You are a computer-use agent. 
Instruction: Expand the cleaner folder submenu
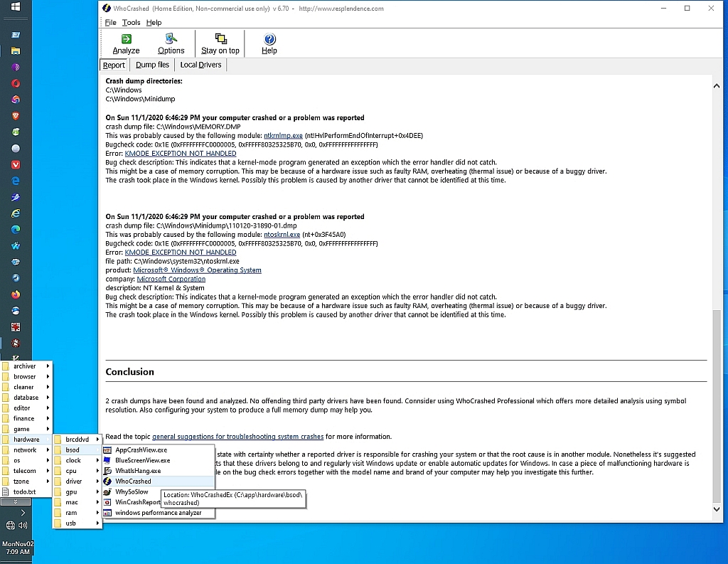[26, 387]
